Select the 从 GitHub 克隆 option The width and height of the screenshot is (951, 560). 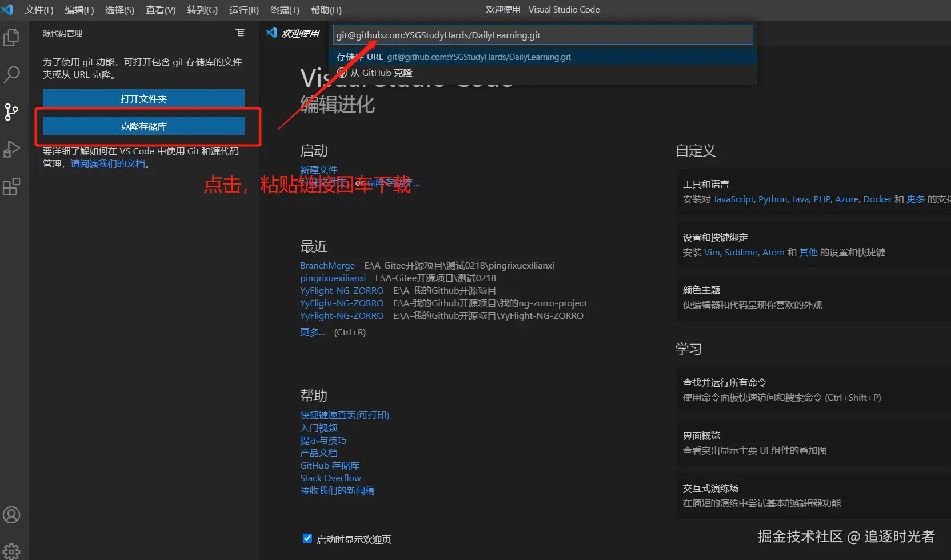click(x=543, y=73)
